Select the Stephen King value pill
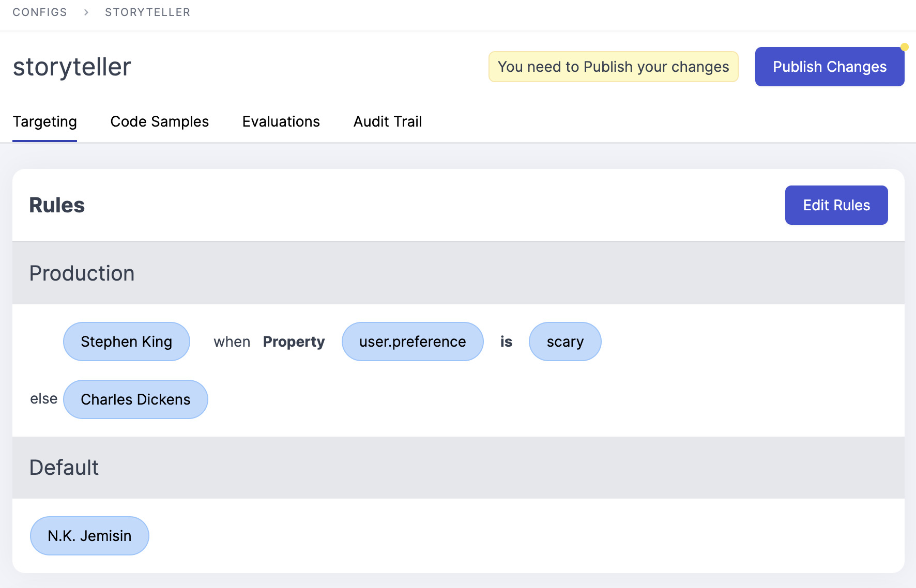 point(126,342)
